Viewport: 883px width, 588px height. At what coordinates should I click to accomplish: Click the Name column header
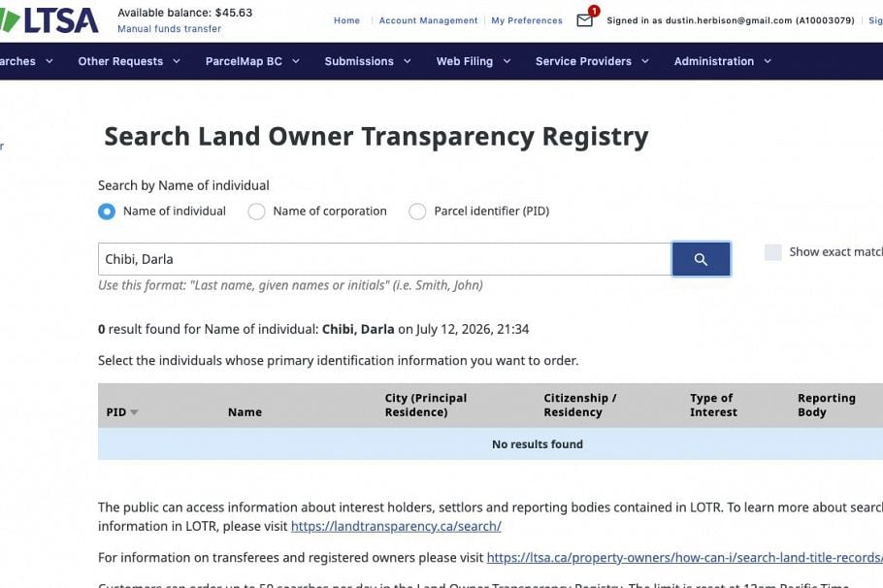click(245, 412)
